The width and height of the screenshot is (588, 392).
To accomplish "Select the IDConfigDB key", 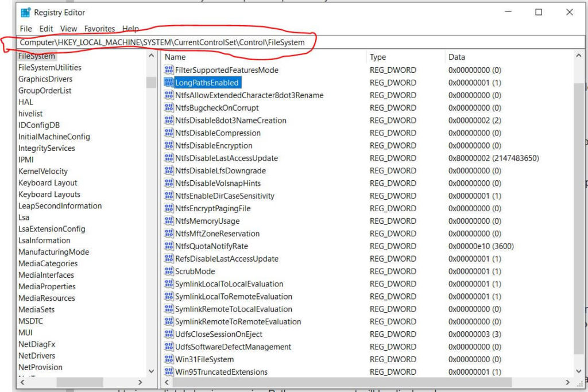I will [39, 125].
